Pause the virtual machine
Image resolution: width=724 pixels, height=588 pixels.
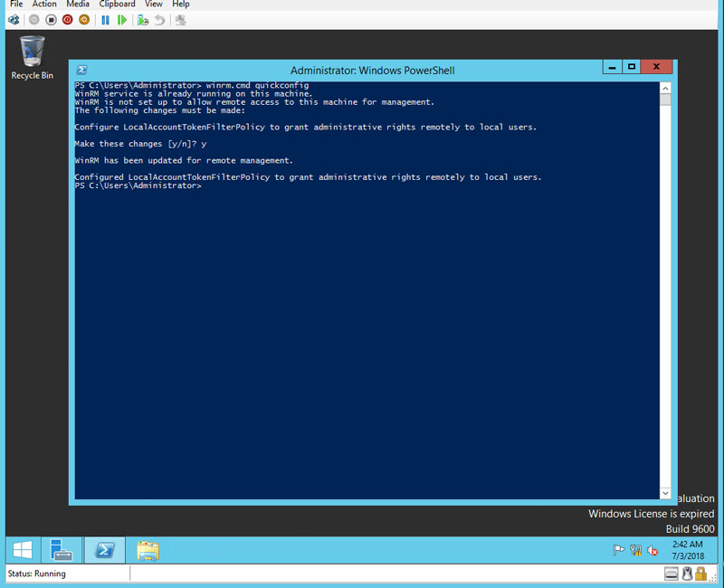pyautogui.click(x=105, y=19)
